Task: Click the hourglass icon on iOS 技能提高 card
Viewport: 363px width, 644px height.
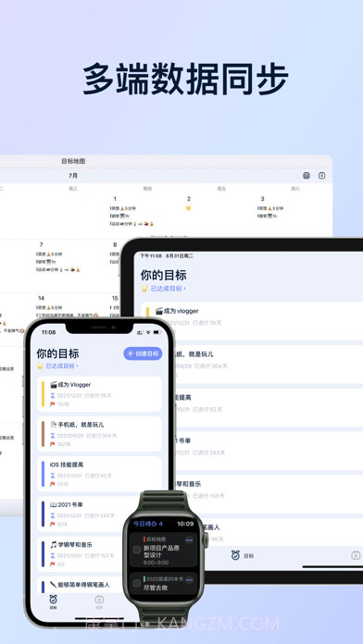Action: click(x=53, y=476)
